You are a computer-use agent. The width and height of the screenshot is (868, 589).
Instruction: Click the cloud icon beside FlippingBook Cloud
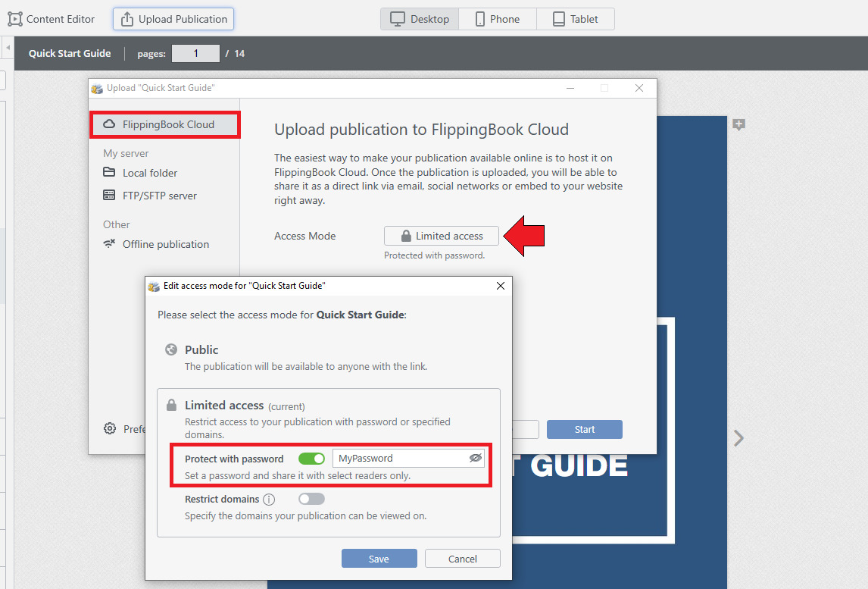[x=109, y=124]
